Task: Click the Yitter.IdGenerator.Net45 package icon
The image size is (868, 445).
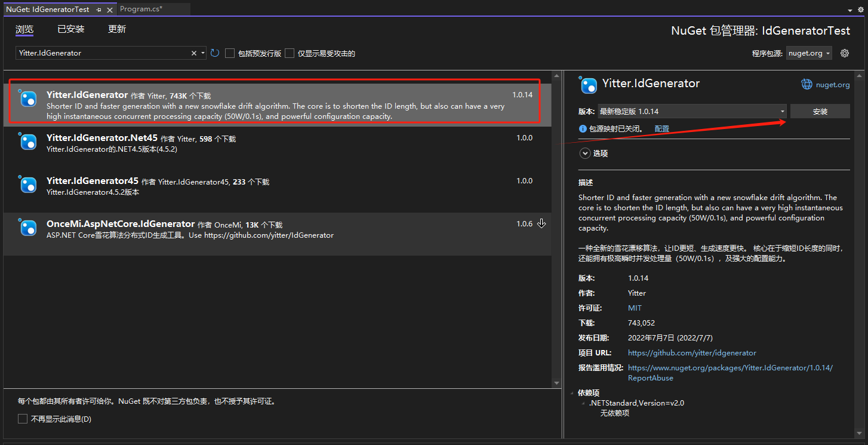Action: point(29,142)
